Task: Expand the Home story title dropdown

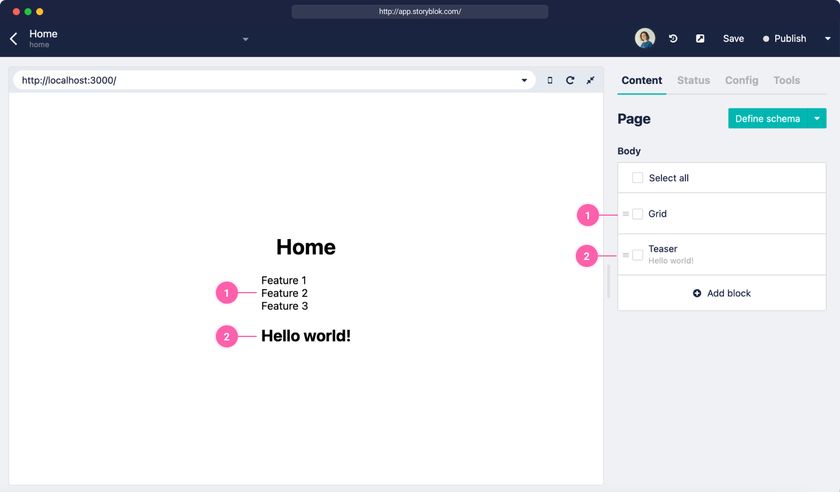Action: point(245,39)
